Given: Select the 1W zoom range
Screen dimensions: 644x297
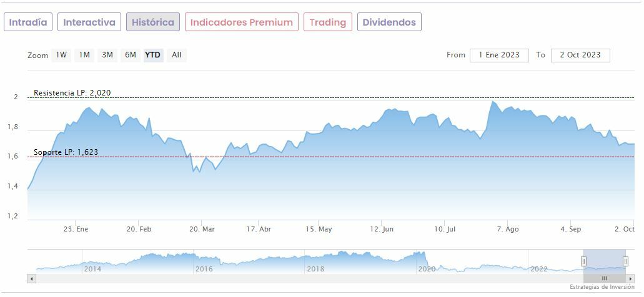Looking at the screenshot, I should (61, 55).
